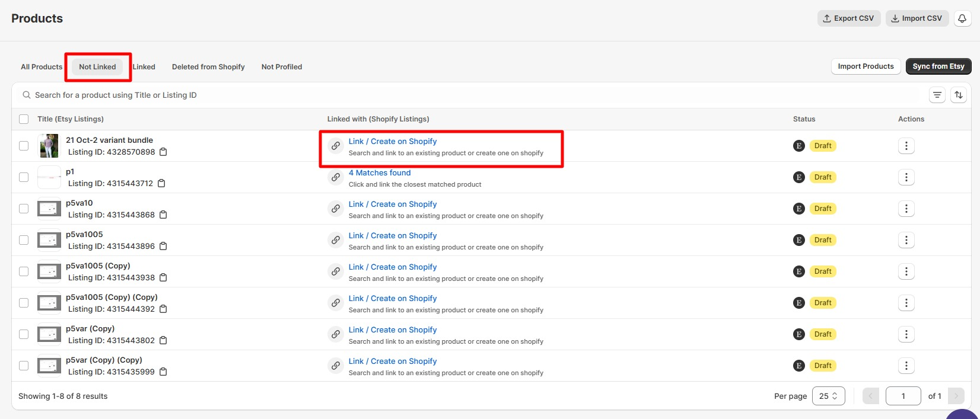
Task: Open actions menu for p5va1005 (Copy) (Copy)
Action: [906, 303]
